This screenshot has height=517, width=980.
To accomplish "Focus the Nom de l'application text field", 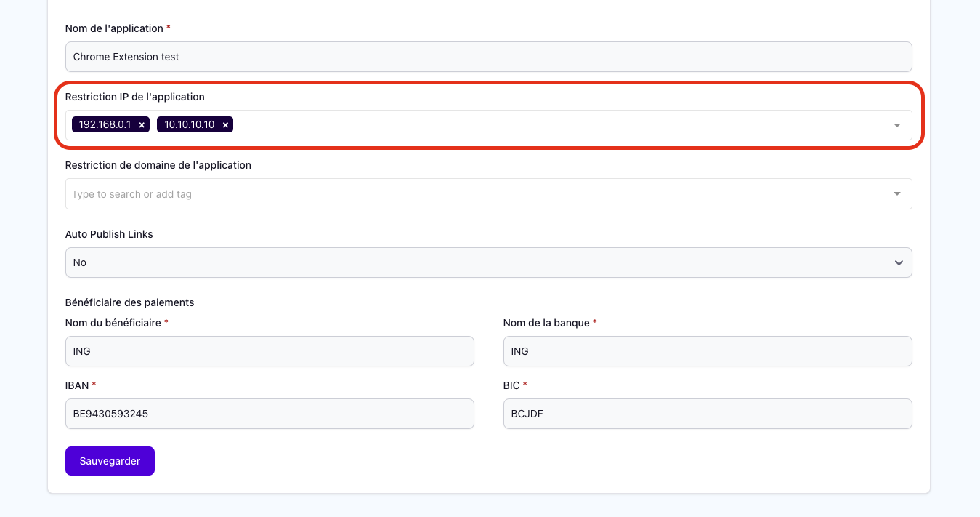I will 488,57.
